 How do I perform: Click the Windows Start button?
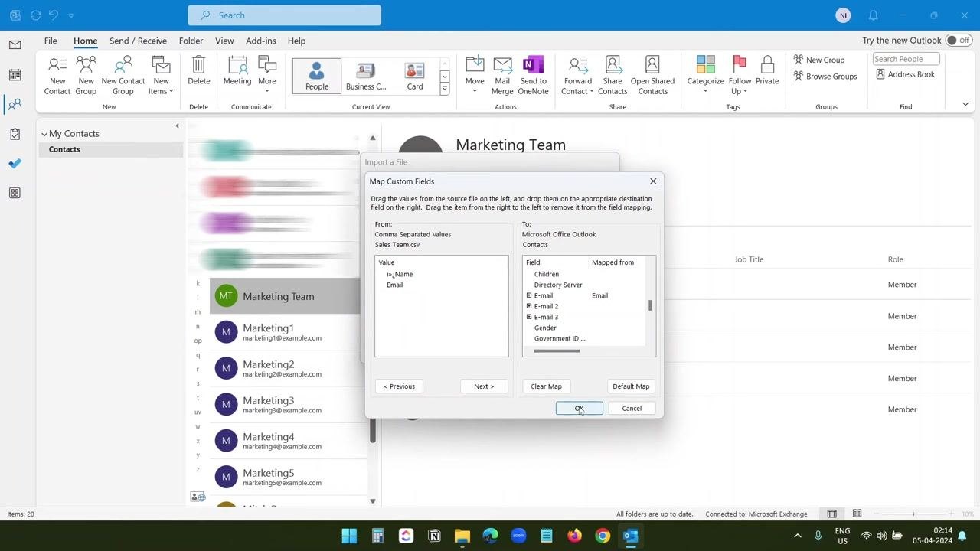349,536
